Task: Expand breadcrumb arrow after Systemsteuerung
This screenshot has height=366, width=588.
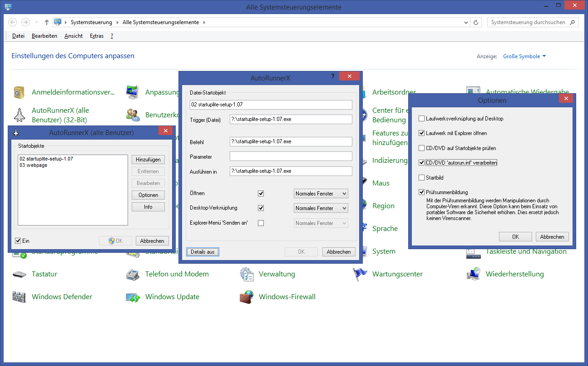Action: point(117,22)
